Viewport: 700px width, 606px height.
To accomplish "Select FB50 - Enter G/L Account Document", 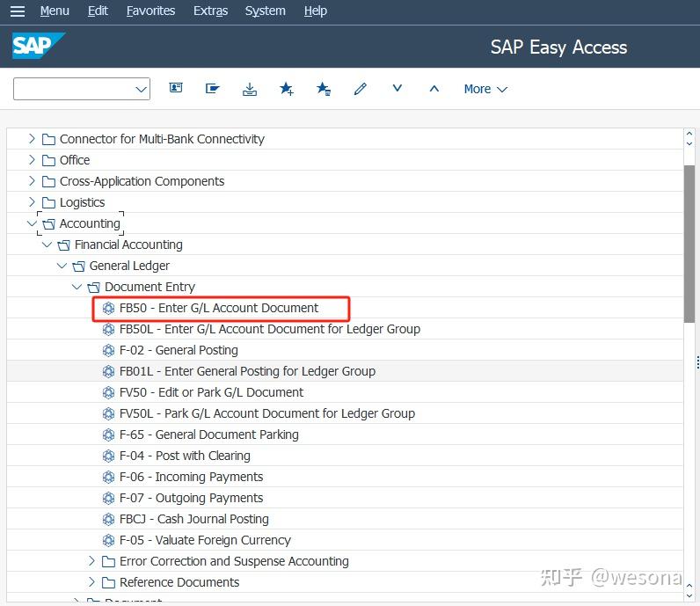I will [x=219, y=308].
